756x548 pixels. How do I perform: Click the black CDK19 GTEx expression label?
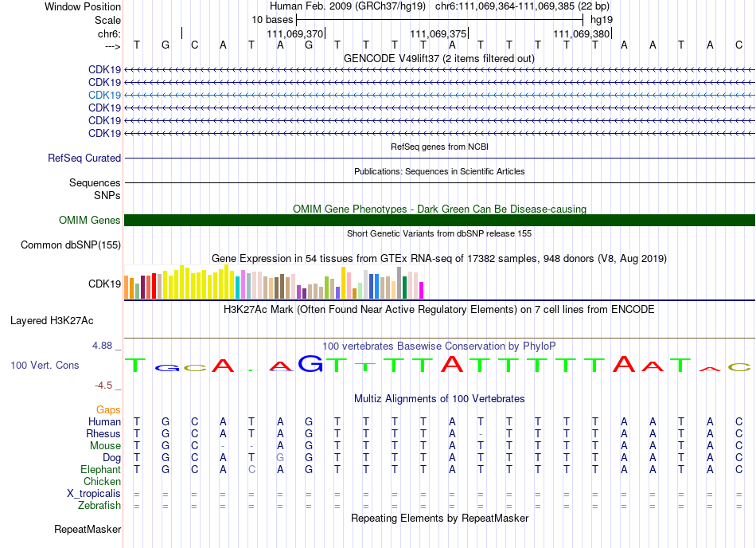104,284
